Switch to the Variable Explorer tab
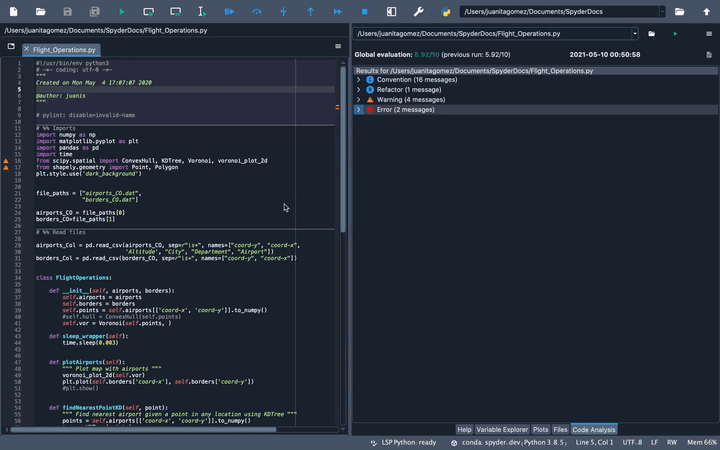This screenshot has height=450, width=720. 501,429
